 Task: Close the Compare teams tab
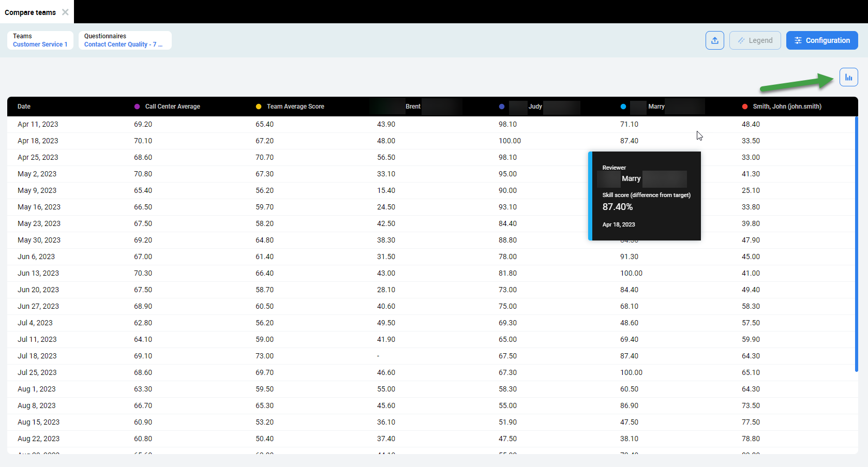tap(65, 12)
